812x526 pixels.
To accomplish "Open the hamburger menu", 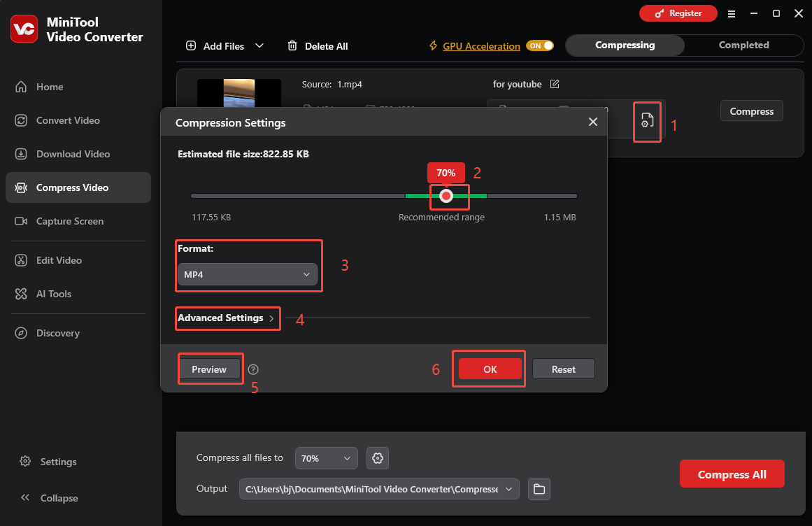I will click(x=731, y=14).
